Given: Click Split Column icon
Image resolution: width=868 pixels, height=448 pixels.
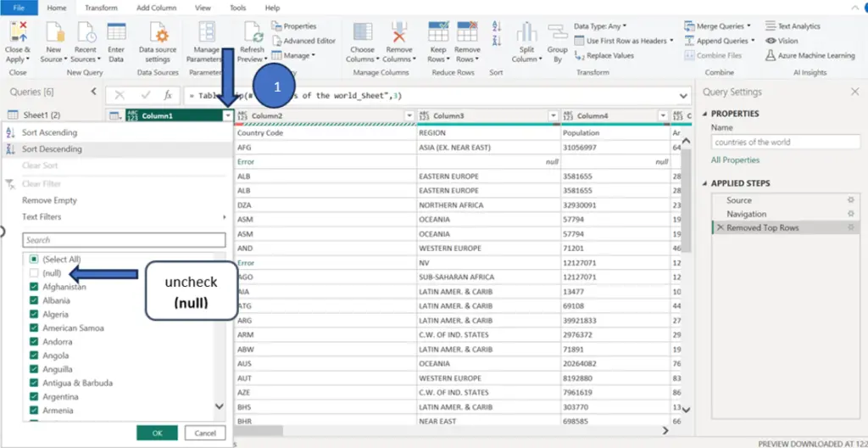Looking at the screenshot, I should [527, 32].
